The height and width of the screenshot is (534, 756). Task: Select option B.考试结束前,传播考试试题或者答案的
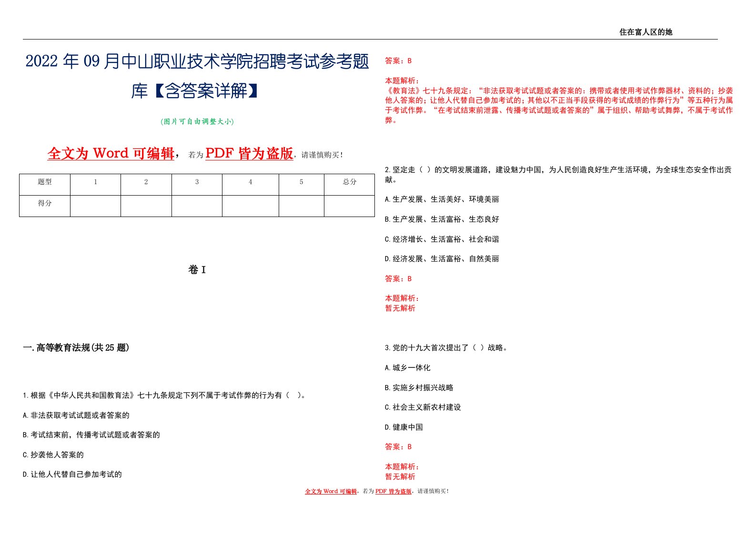[x=91, y=435]
